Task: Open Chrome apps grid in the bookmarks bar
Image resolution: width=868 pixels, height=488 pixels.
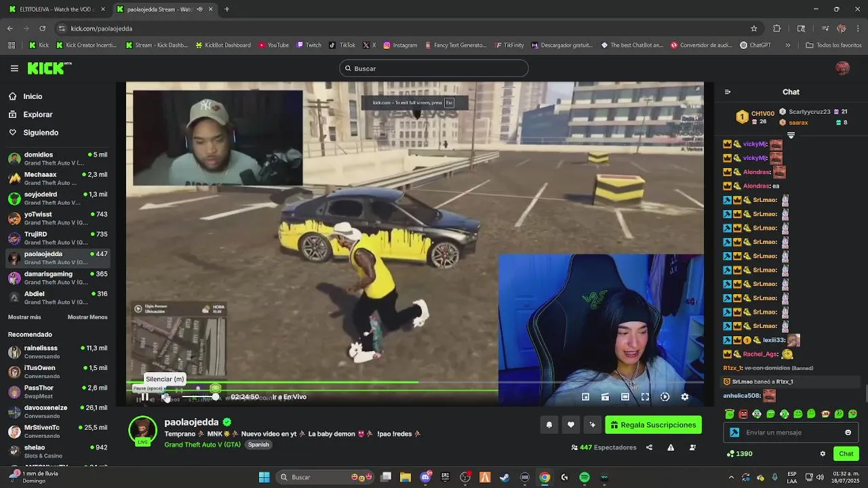Action: [12, 45]
